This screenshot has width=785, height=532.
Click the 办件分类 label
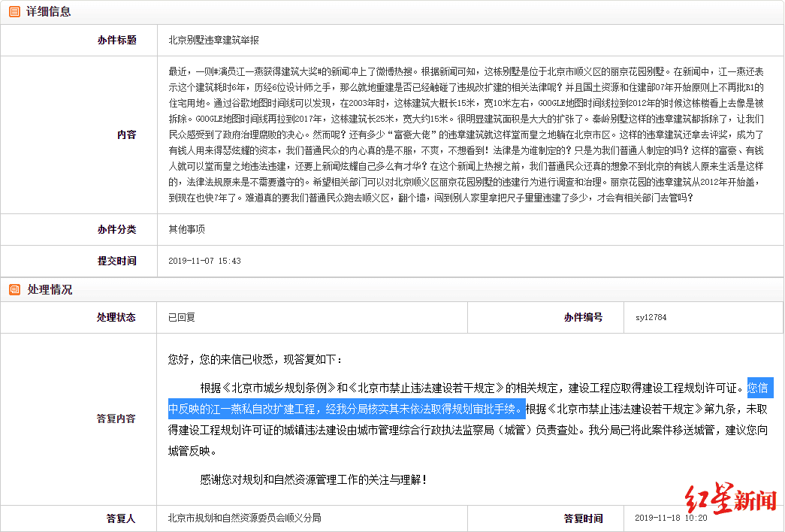116,229
